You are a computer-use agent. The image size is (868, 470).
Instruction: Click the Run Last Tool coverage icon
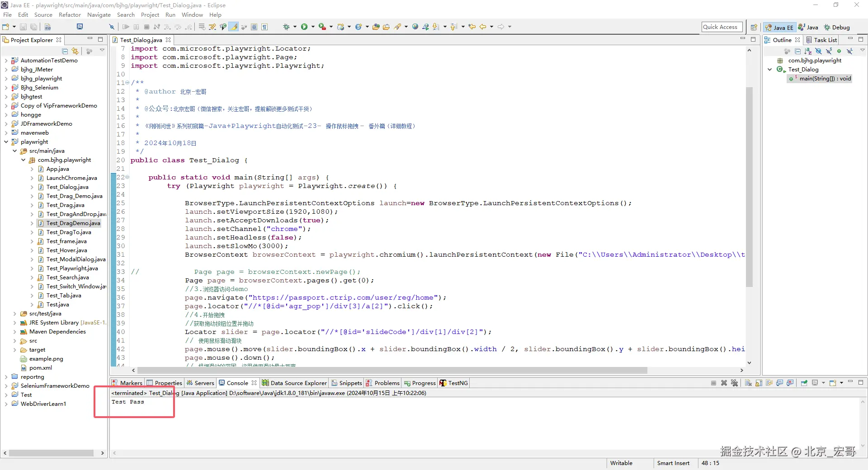(322, 27)
